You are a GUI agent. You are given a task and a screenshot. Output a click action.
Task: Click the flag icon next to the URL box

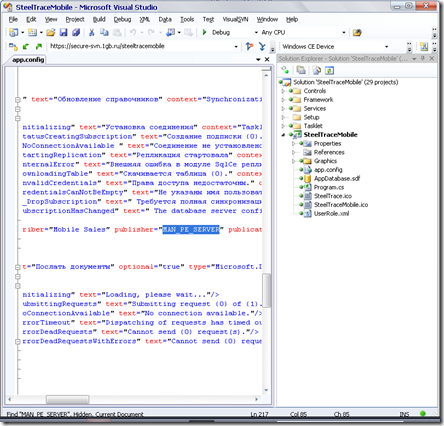point(249,46)
